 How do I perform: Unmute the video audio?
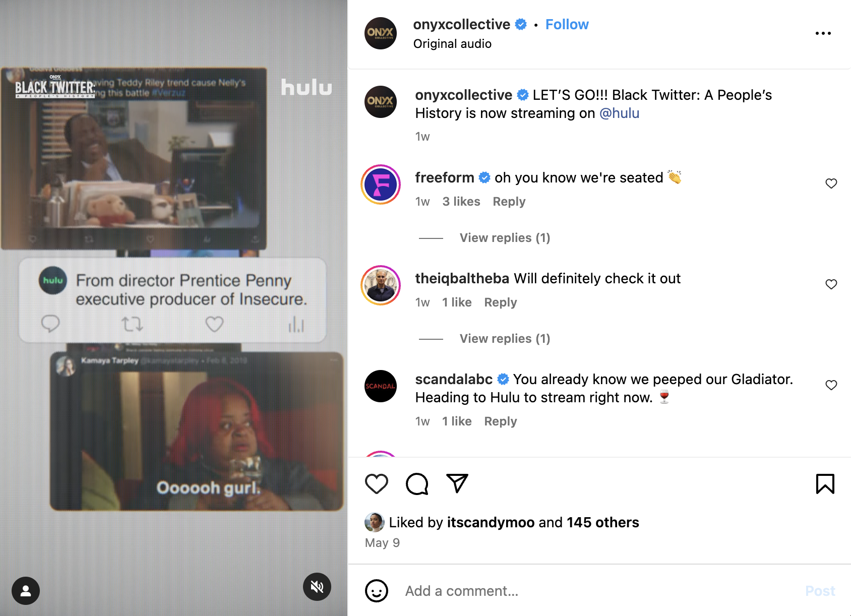(x=317, y=587)
